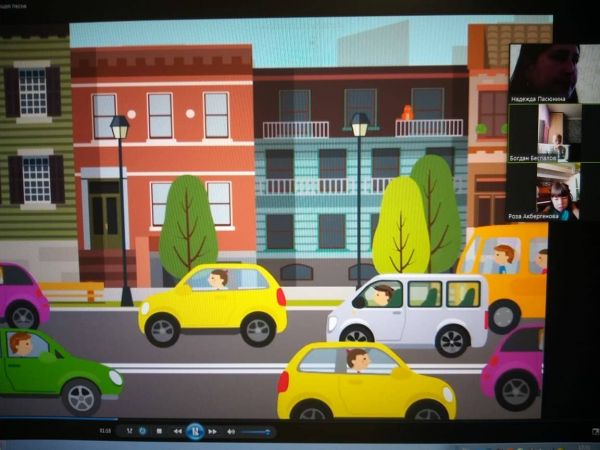This screenshot has height=450, width=600.
Task: Toggle repeat mode in the player bar
Action: (143, 431)
